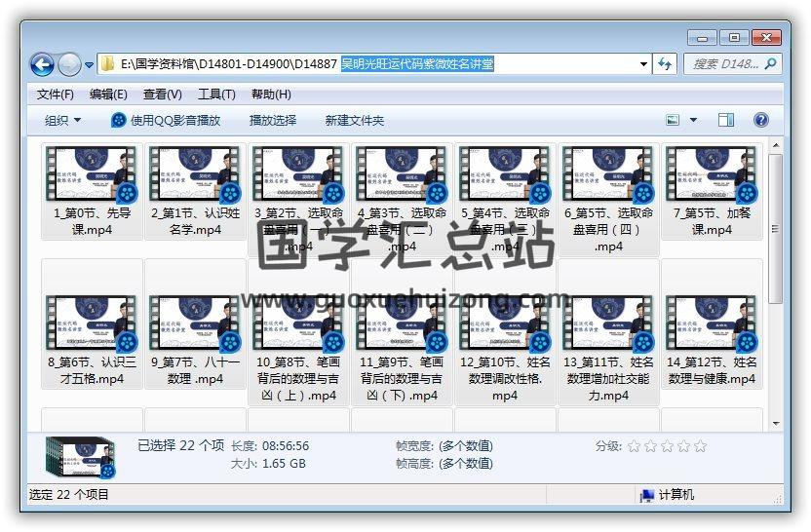Click the QQ影音 icon in toolbar
The image size is (811, 532).
click(119, 121)
